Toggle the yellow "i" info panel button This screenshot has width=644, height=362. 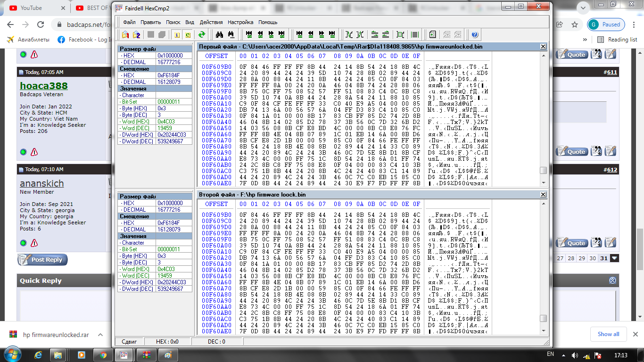tap(177, 34)
